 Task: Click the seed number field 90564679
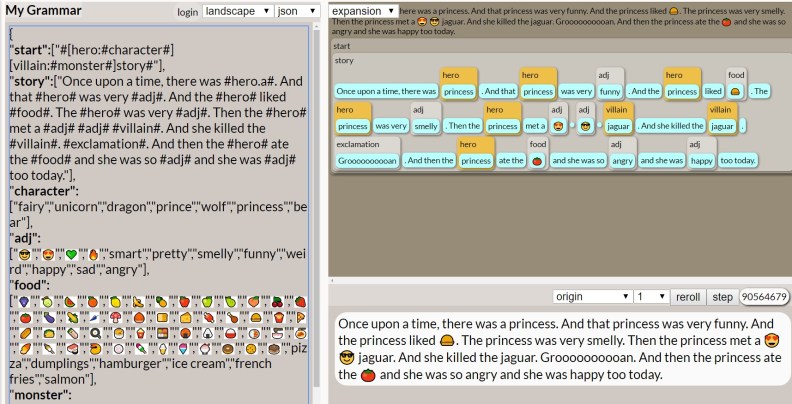point(765,297)
